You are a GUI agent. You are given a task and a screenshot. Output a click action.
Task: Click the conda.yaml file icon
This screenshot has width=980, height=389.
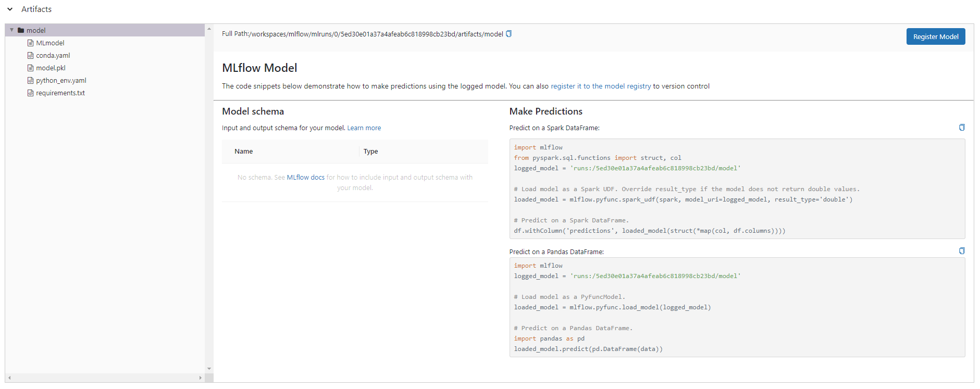[30, 56]
